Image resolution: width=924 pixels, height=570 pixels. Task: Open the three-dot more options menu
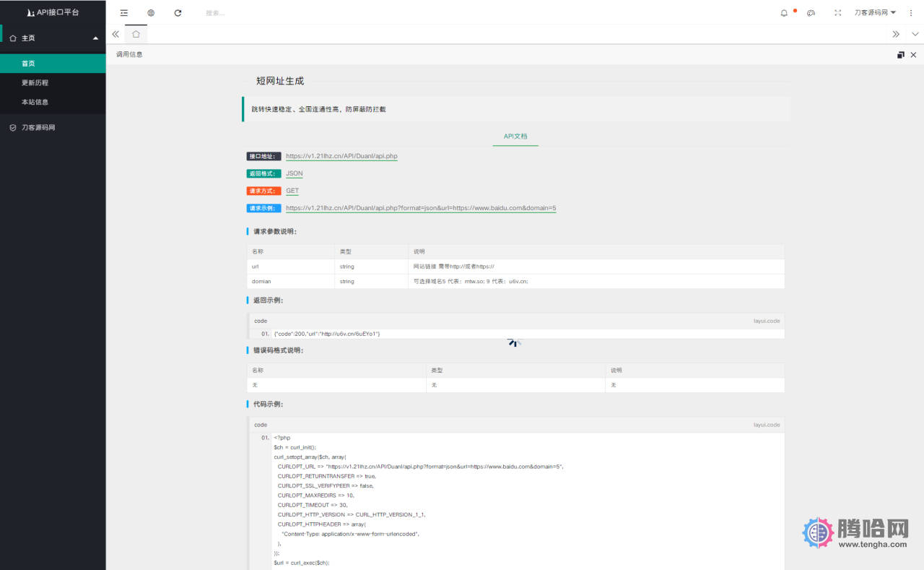point(910,13)
